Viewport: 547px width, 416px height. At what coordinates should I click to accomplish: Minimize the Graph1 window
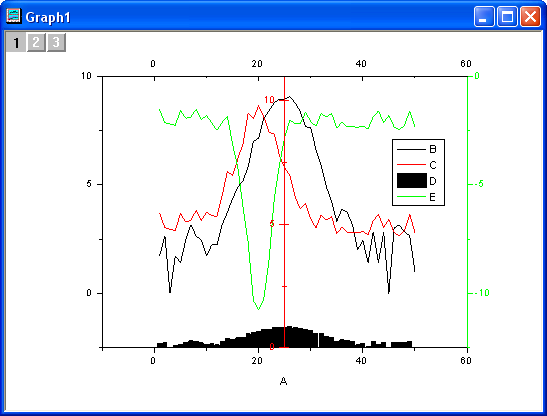[x=484, y=16]
